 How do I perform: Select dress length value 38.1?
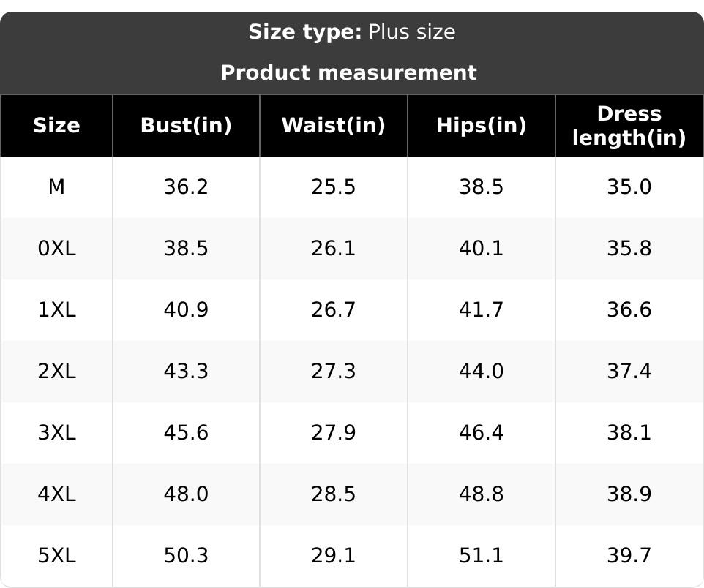[629, 433]
